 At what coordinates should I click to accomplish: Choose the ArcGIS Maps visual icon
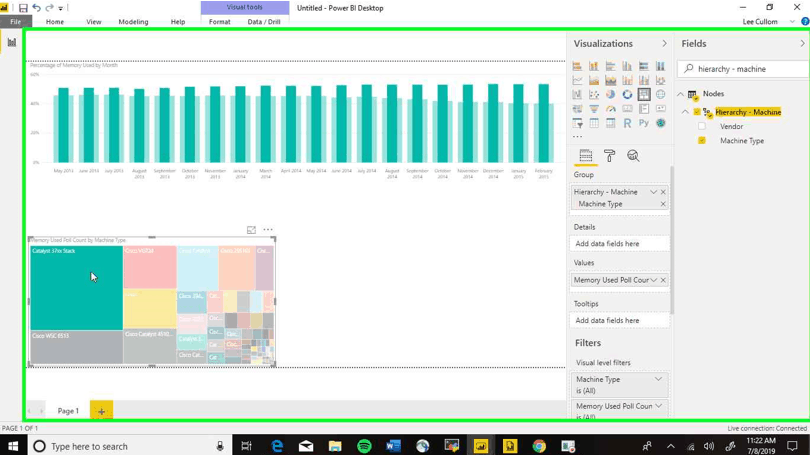tap(660, 123)
